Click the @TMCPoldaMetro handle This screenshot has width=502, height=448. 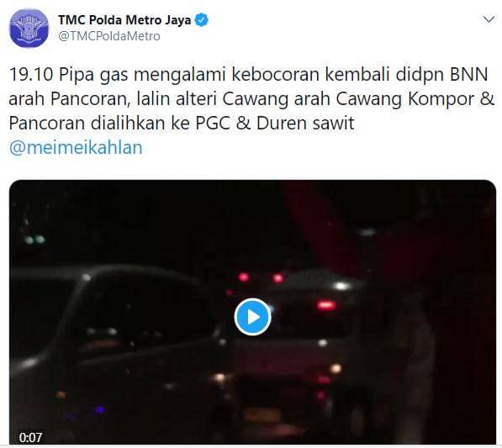tap(109, 36)
